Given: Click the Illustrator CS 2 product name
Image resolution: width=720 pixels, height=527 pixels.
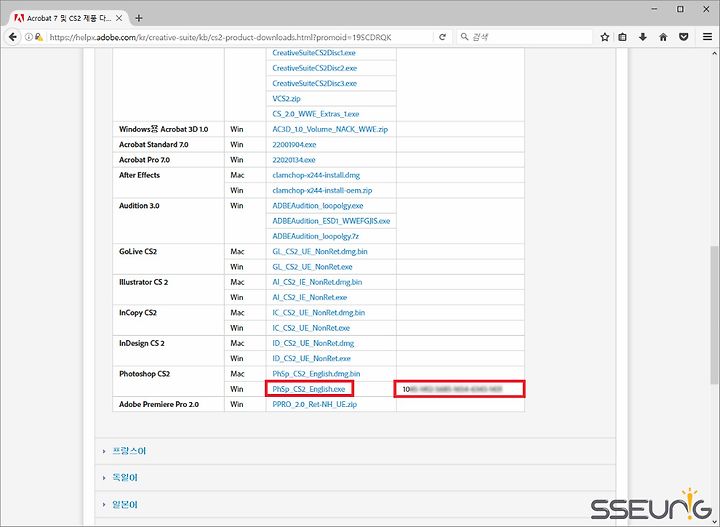Looking at the screenshot, I should pos(143,282).
